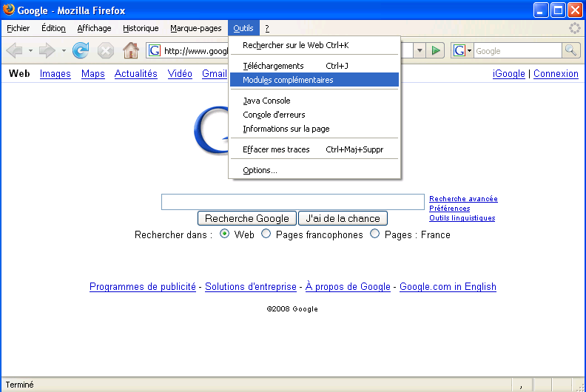
Task: Open Options... from the Outils menu
Action: [x=314, y=170]
